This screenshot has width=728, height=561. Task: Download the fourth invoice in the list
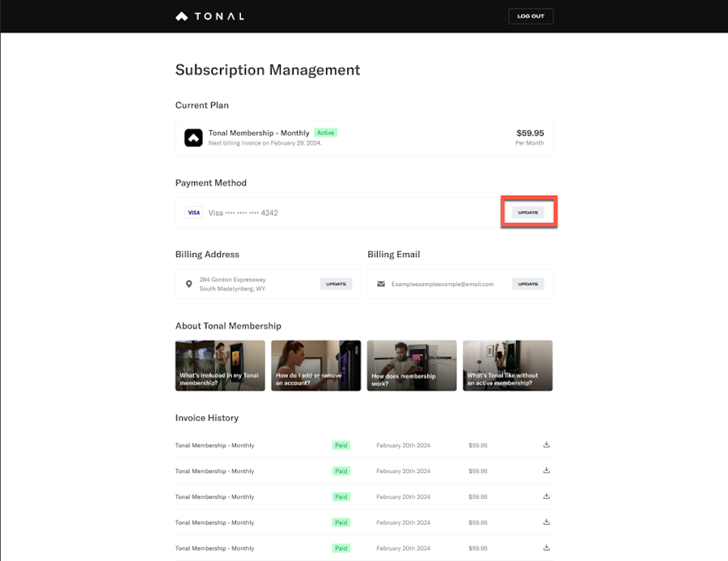point(547,522)
